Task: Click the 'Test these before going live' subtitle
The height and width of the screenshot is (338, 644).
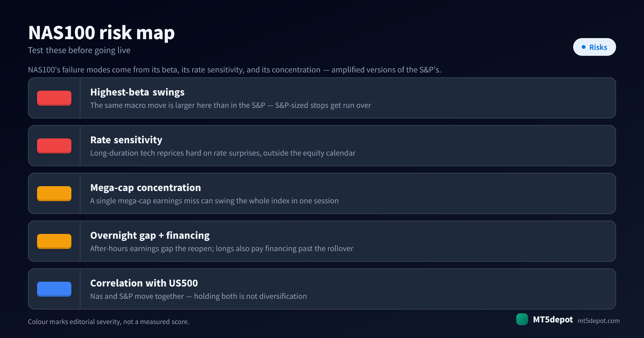Action: [79, 50]
